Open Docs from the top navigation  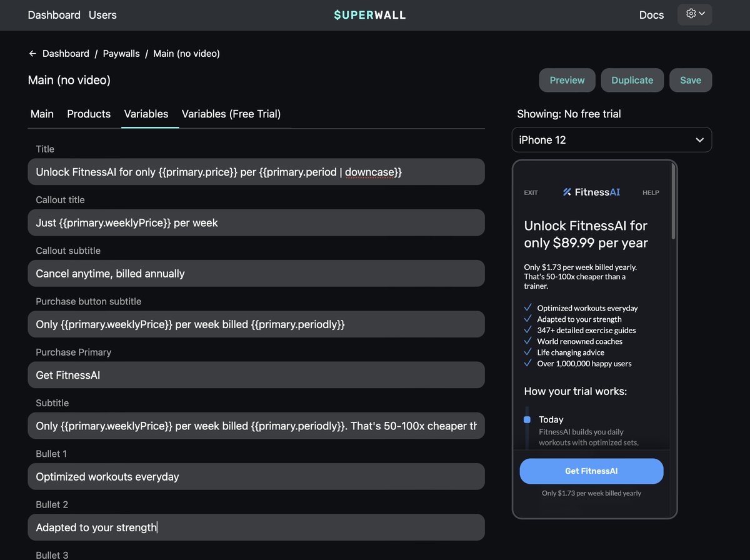(x=651, y=15)
